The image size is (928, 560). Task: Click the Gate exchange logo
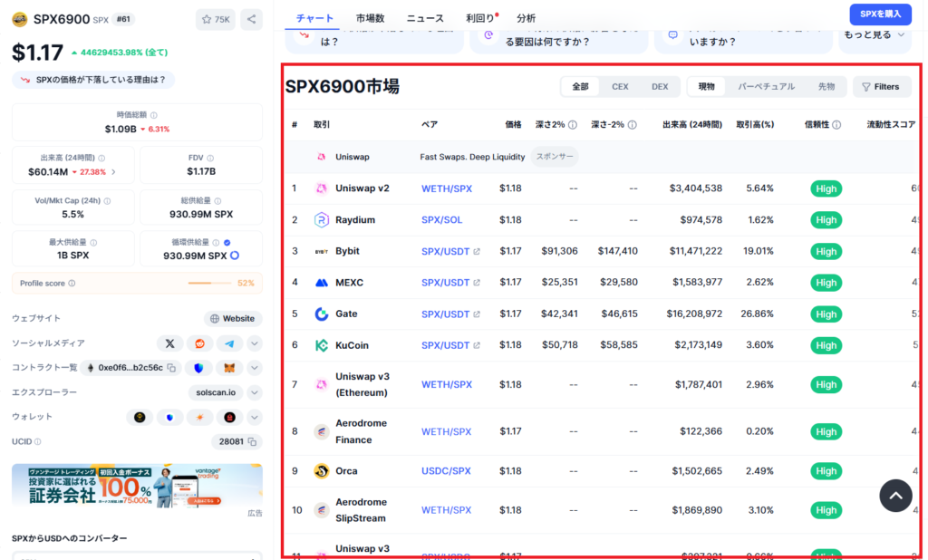(x=322, y=314)
